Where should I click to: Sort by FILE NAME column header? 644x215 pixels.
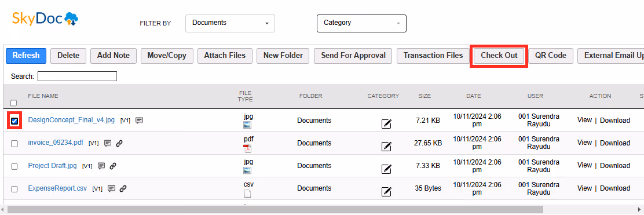pos(43,96)
